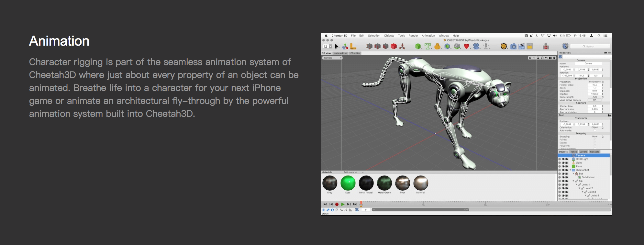The width and height of the screenshot is (644, 245).
Task: Open the character joint figure tool
Action: click(486, 46)
